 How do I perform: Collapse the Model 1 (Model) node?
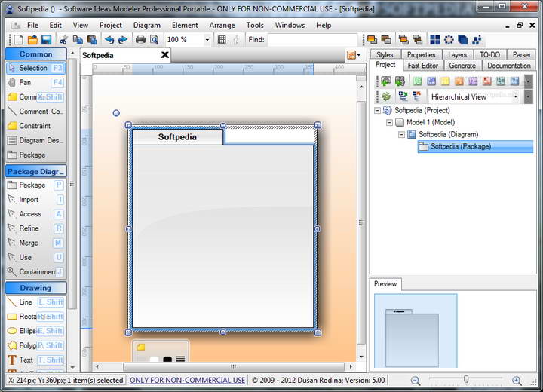[x=389, y=122]
